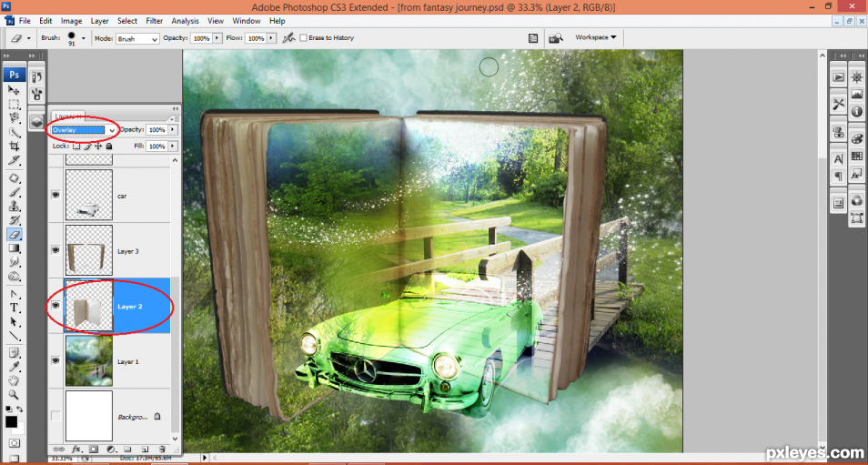The width and height of the screenshot is (868, 465).
Task: Add a layer mask
Action: 94,449
